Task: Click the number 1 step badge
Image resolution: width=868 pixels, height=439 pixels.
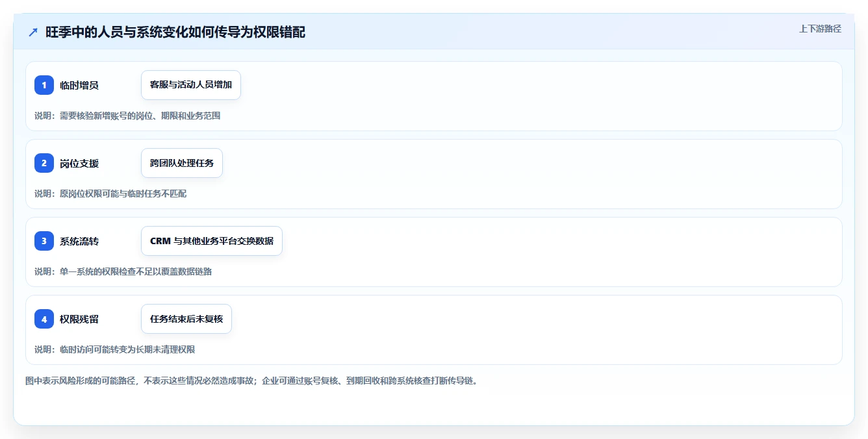Action: tap(44, 85)
